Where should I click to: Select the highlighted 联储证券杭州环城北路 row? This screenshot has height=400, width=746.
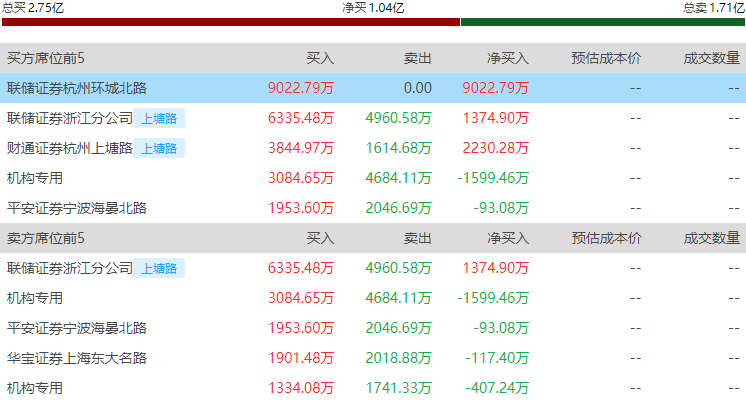tap(373, 88)
